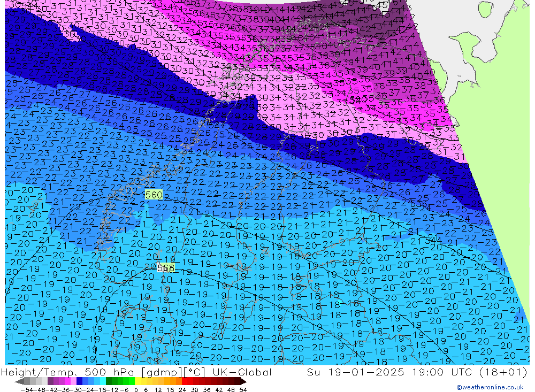Click the yellow legend swatch above 0
The height and width of the screenshot is (392, 535).
point(138,381)
